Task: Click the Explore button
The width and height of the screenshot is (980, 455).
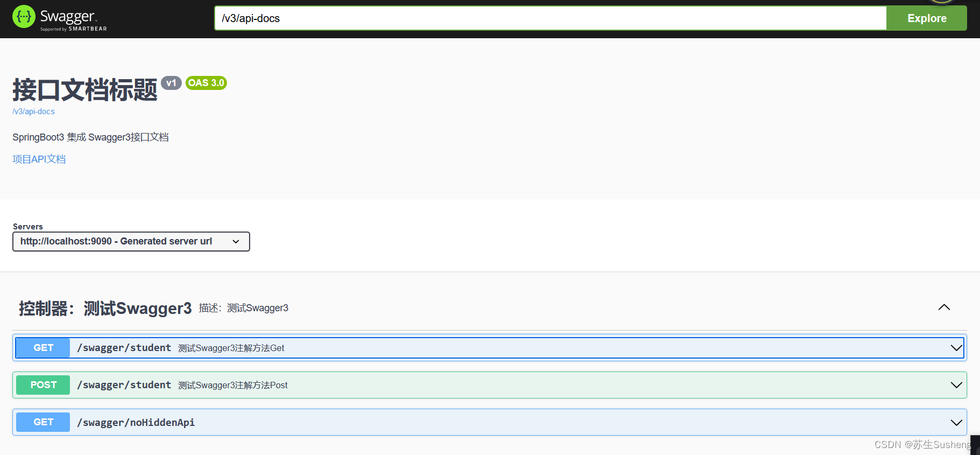Action: (x=927, y=18)
